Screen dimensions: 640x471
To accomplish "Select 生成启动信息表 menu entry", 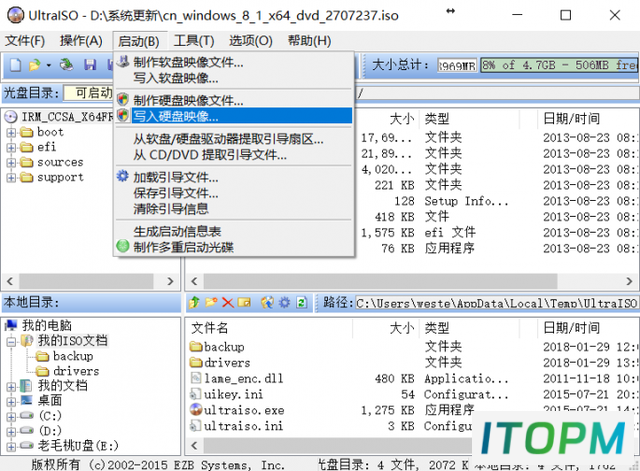I will coord(233,231).
